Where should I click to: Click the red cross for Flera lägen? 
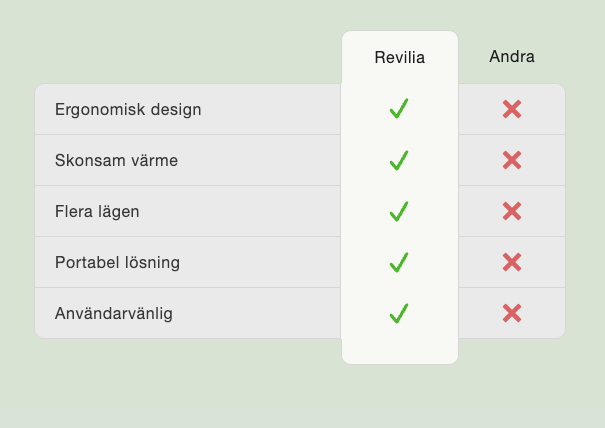click(512, 211)
